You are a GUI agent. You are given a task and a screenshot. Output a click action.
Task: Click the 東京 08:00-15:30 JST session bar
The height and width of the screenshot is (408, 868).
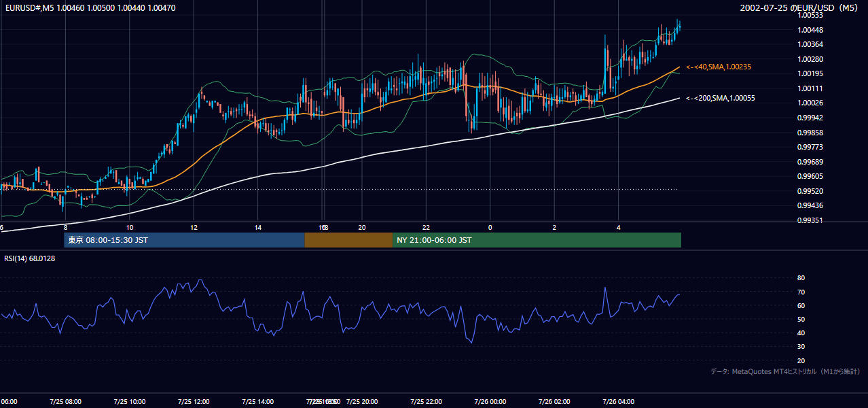coord(184,240)
